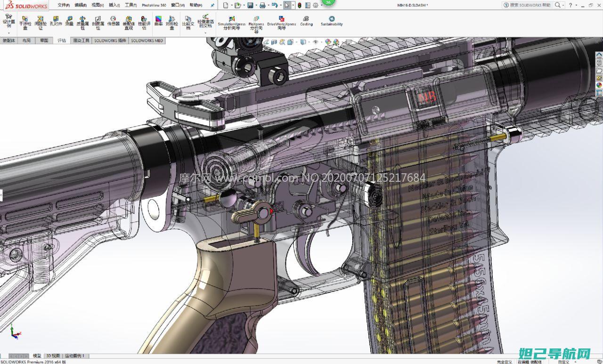This screenshot has width=603, height=364.
Task: Click the 自定义 status bar entry
Action: 563,362
